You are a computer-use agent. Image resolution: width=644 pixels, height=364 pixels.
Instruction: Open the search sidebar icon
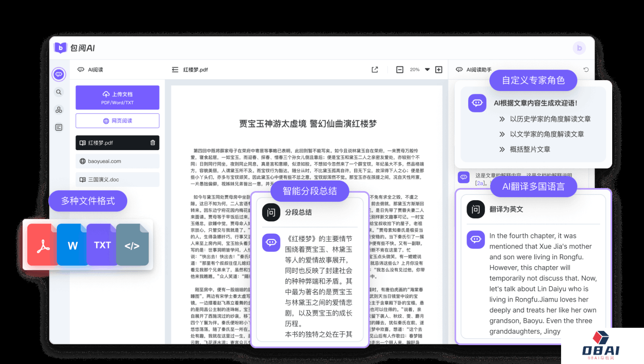59,92
